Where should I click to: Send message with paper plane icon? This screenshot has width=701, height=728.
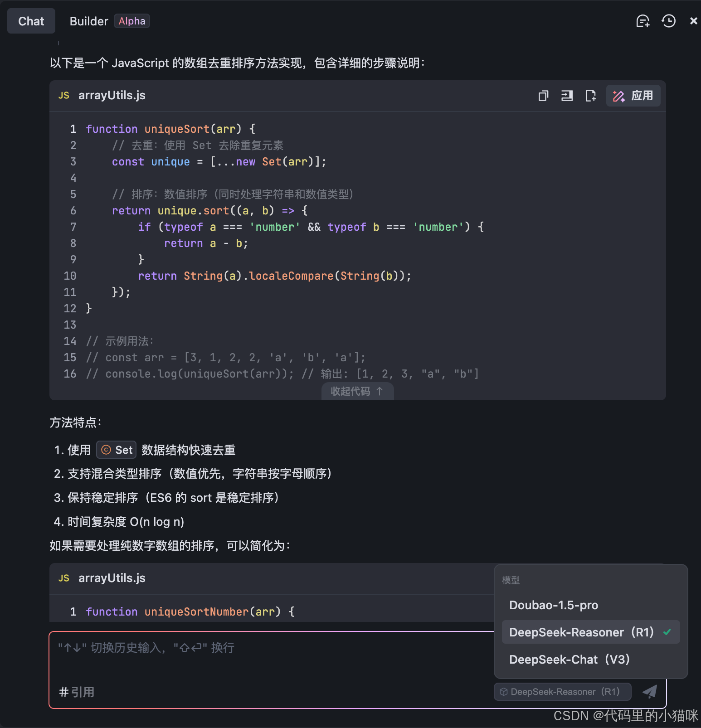tap(650, 692)
